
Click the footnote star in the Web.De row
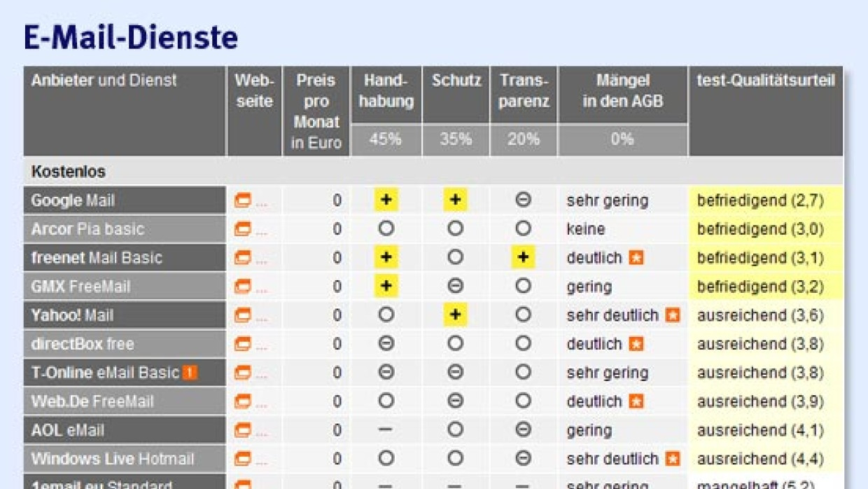(x=636, y=401)
